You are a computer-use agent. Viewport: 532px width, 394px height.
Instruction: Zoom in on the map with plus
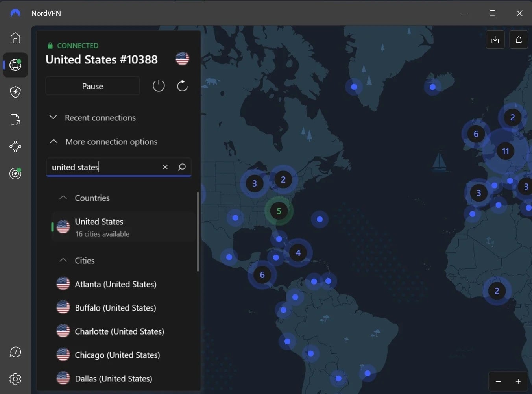(519, 381)
